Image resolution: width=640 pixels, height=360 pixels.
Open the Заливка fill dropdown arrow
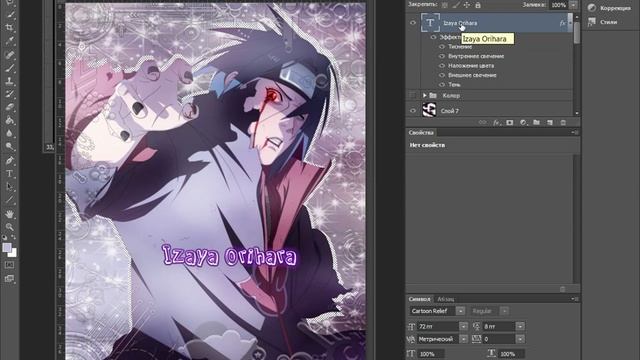[x=573, y=5]
